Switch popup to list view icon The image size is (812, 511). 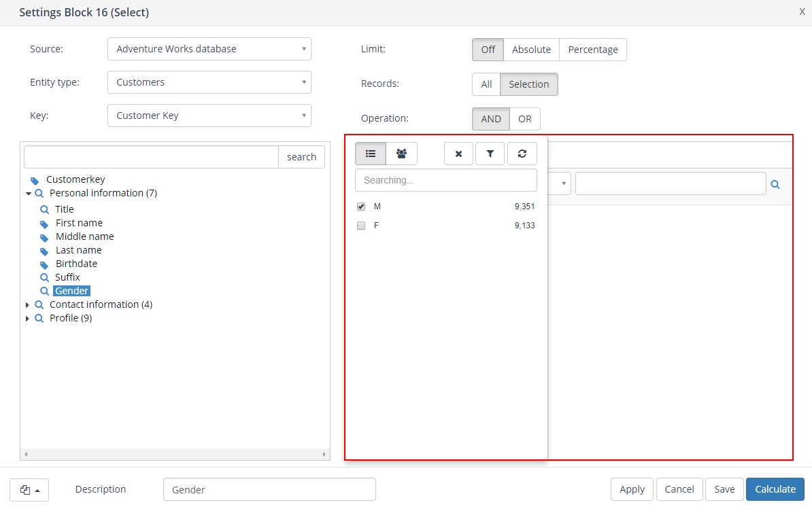[371, 154]
